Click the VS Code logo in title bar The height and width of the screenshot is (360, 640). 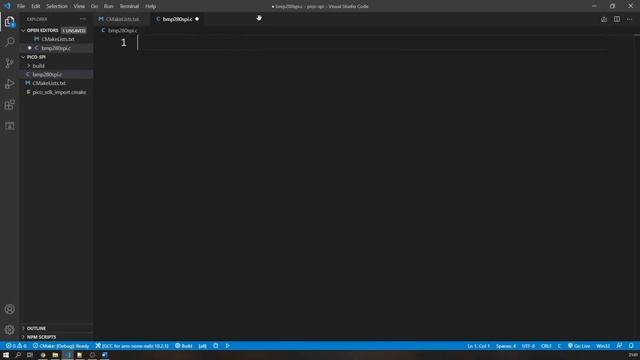tap(7, 6)
